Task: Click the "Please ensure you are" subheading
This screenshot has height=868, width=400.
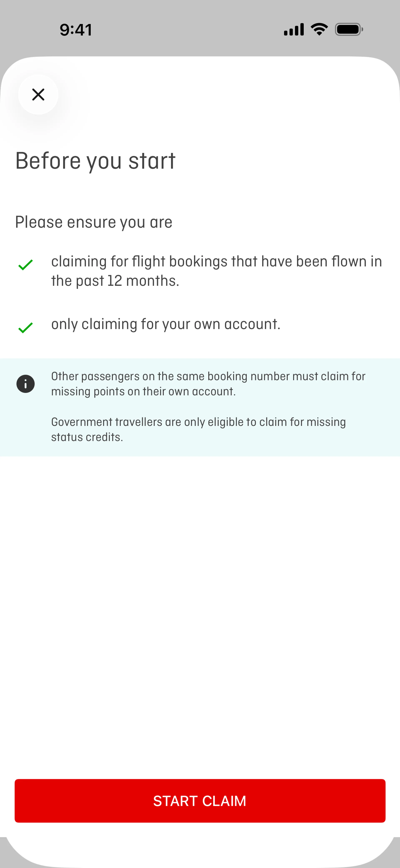Action: click(94, 222)
